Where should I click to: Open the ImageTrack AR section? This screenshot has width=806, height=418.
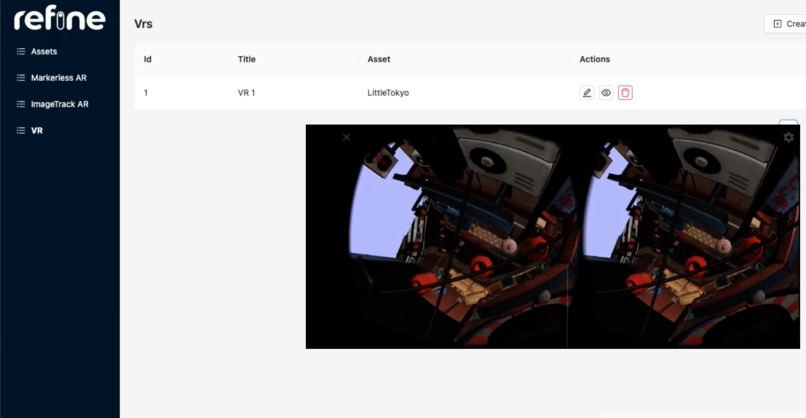[x=60, y=104]
